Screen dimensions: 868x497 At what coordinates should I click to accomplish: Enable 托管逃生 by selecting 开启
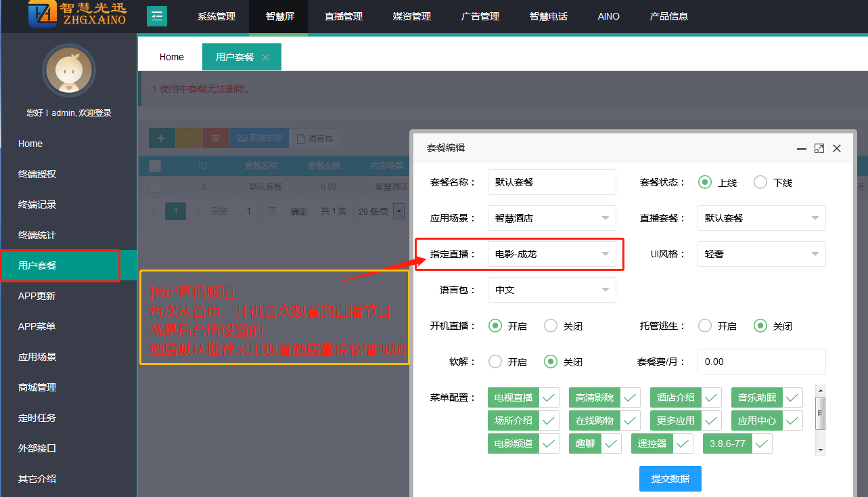705,326
